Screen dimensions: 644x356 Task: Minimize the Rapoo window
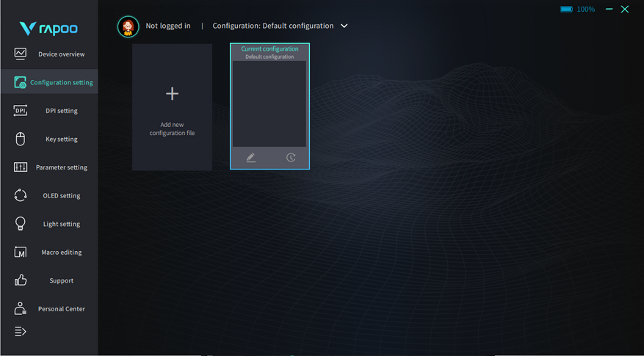[x=609, y=9]
